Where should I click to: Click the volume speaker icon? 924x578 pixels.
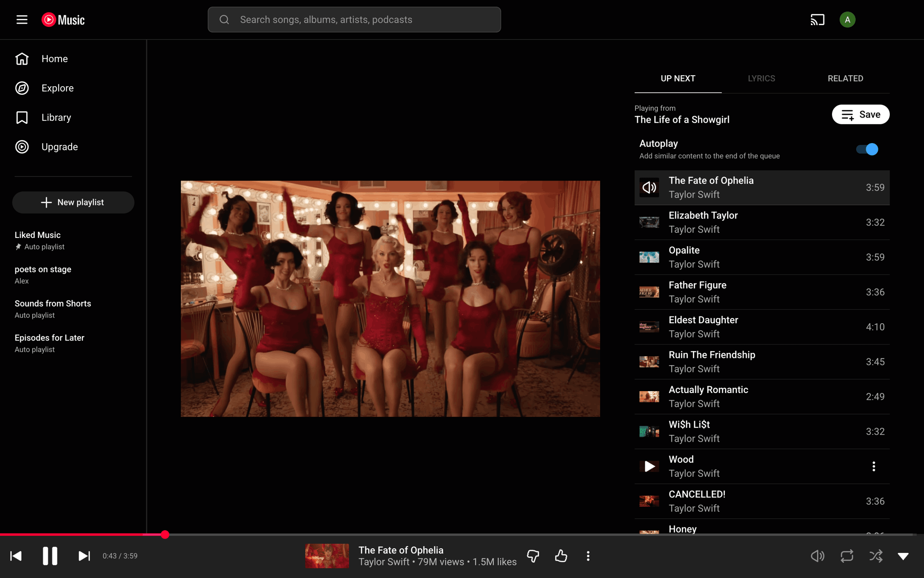coord(818,556)
